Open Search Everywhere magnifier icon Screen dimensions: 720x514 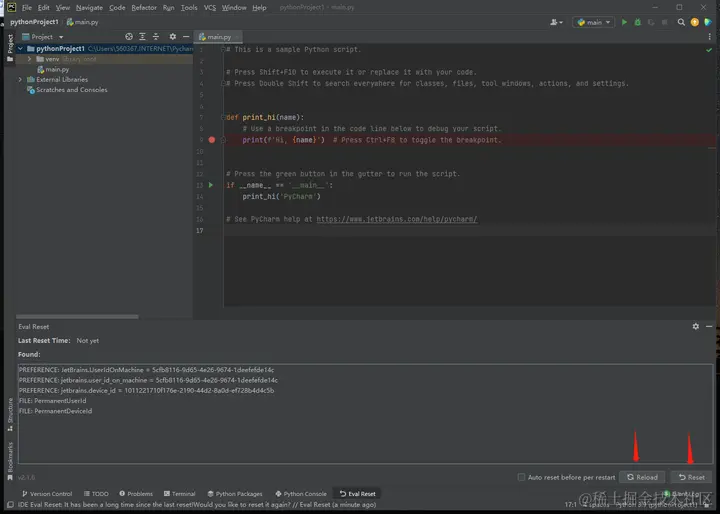coord(681,22)
